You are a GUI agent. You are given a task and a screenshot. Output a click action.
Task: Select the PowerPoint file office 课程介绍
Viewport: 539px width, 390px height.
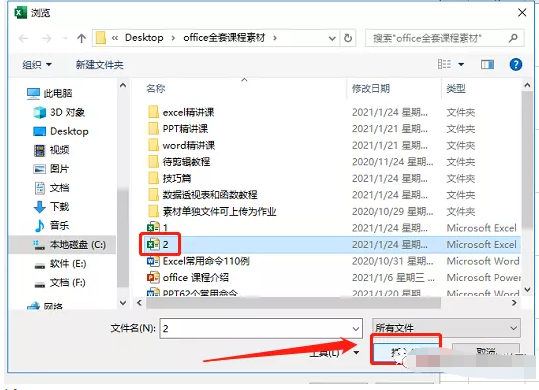(188, 278)
